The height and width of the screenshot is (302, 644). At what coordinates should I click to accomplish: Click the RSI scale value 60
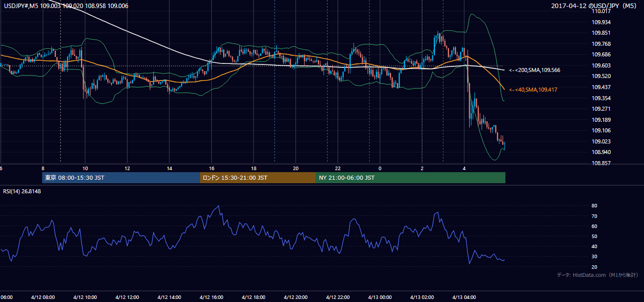[594, 226]
